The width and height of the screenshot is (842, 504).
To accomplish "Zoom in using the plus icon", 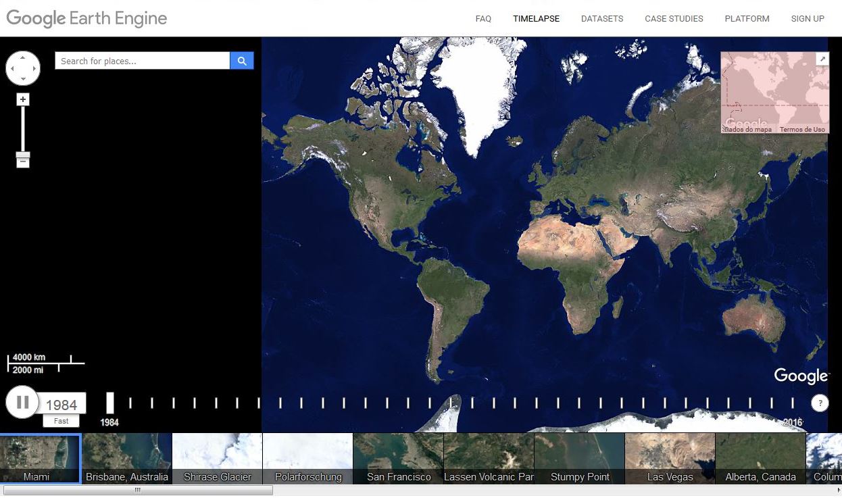I will (x=23, y=99).
